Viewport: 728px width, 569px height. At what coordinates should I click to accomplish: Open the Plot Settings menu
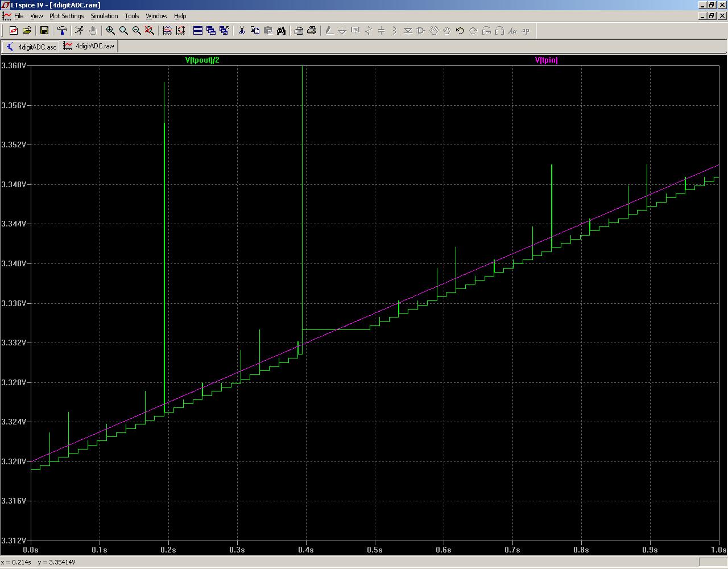[x=67, y=16]
